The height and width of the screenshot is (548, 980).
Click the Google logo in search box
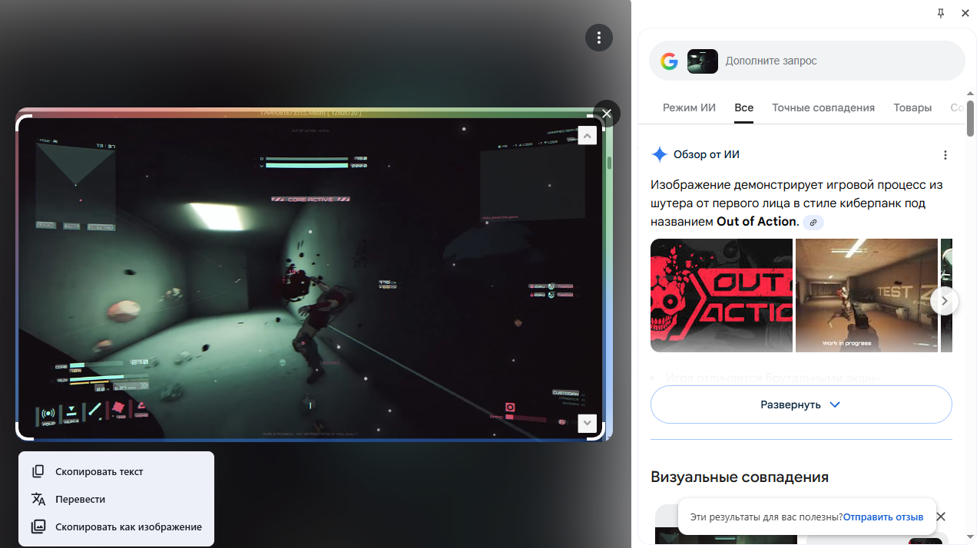click(669, 61)
